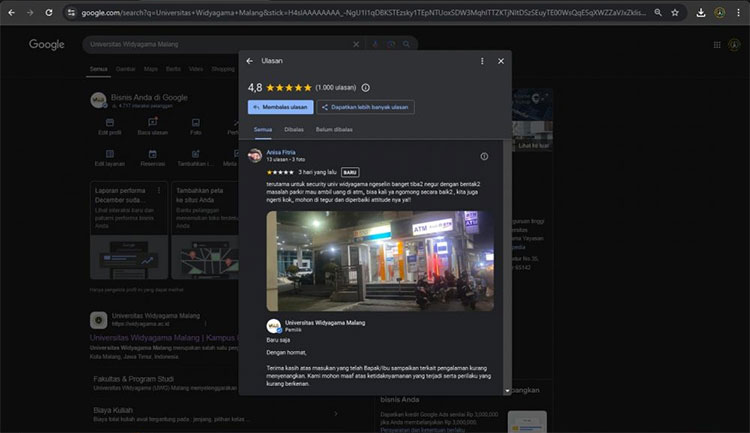Click BARU badge on review
750x433 pixels.
click(x=350, y=172)
